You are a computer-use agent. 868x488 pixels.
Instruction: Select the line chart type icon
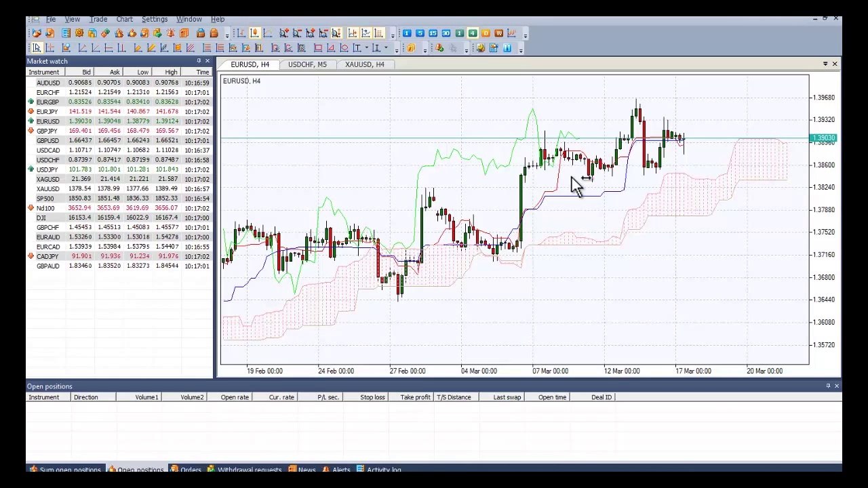click(268, 33)
